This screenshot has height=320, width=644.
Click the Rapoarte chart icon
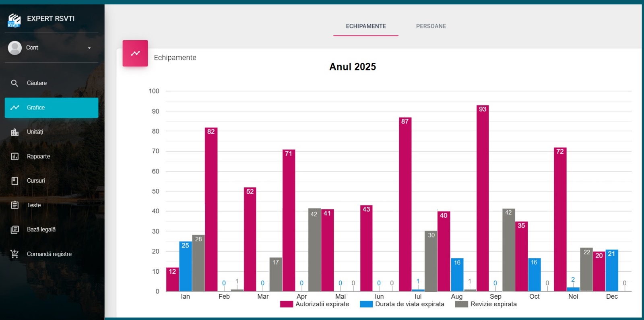(x=15, y=157)
